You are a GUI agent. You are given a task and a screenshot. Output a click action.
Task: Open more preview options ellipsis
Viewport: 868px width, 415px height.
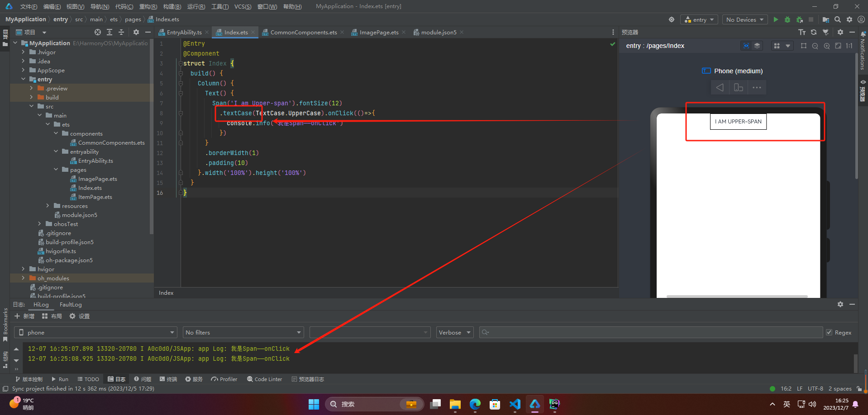(x=757, y=87)
